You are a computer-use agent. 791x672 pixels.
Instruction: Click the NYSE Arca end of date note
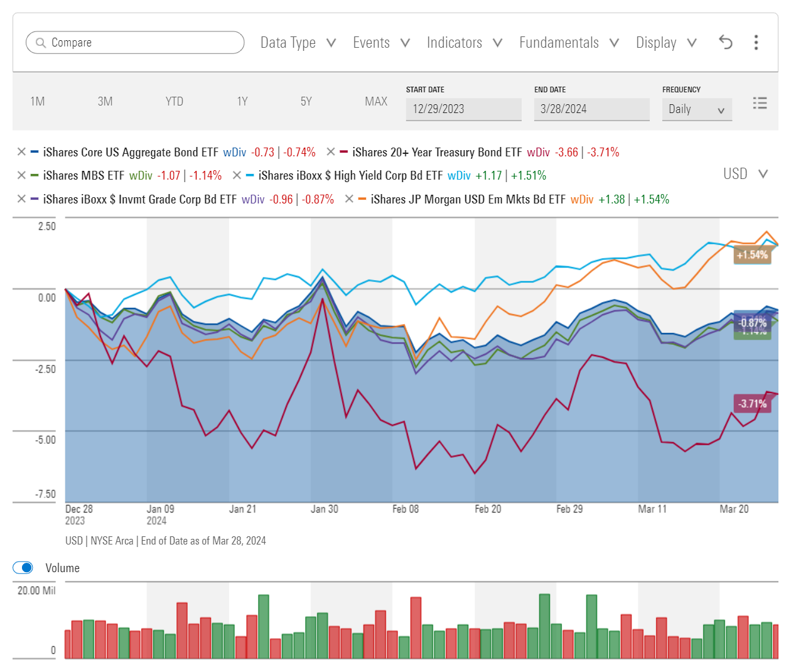(x=166, y=541)
